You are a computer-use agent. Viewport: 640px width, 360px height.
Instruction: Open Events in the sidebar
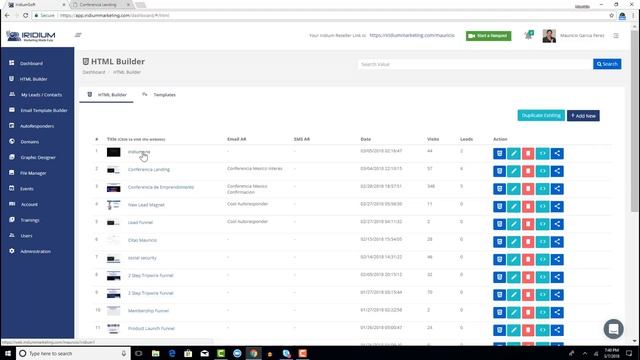pyautogui.click(x=27, y=189)
